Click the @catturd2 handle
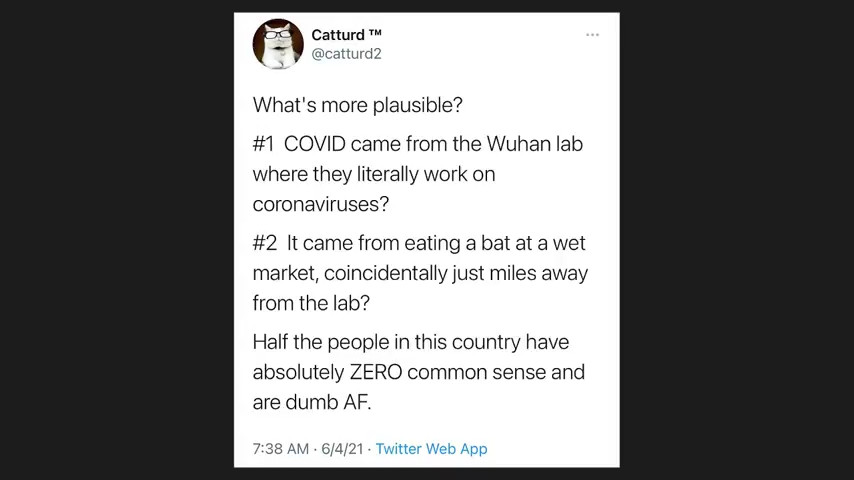This screenshot has width=854, height=480. (346, 54)
